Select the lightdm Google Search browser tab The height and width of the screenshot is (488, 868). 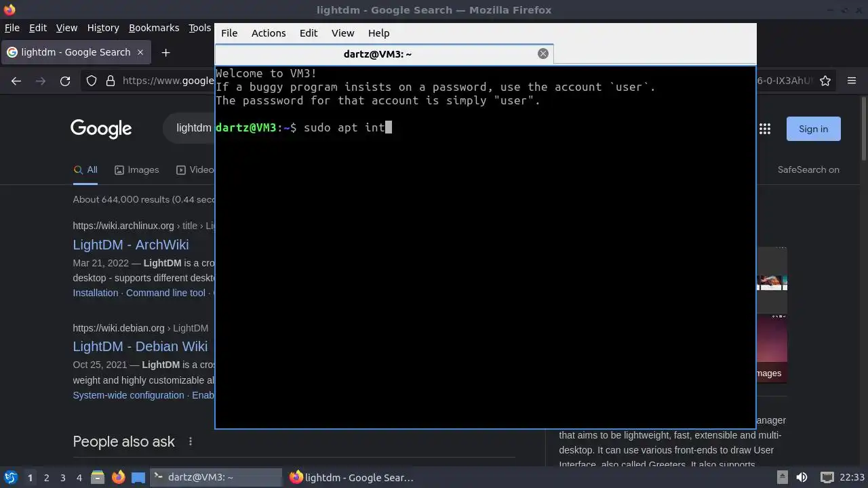point(75,52)
